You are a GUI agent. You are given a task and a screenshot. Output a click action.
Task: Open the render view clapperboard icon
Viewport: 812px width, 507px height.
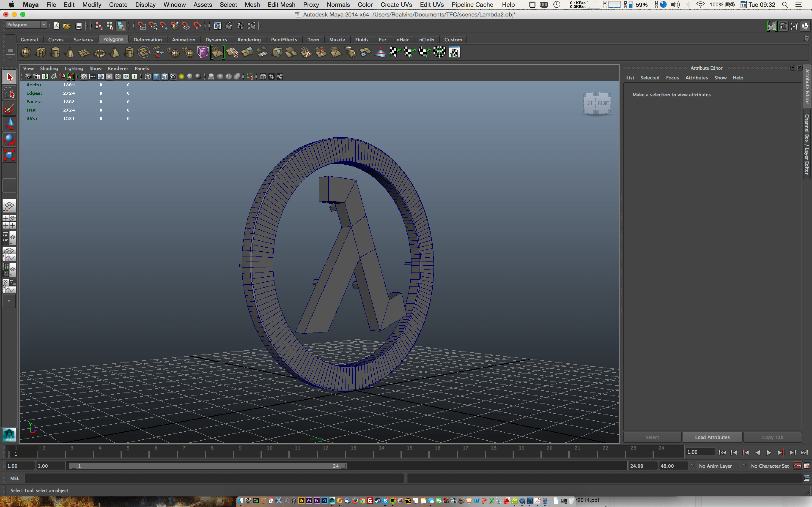click(x=217, y=26)
